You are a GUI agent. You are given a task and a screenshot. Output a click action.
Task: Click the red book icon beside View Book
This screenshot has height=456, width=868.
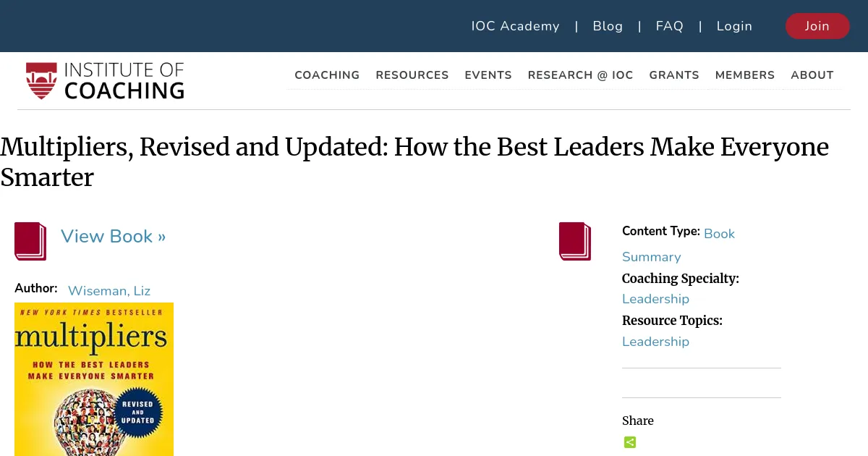point(30,241)
